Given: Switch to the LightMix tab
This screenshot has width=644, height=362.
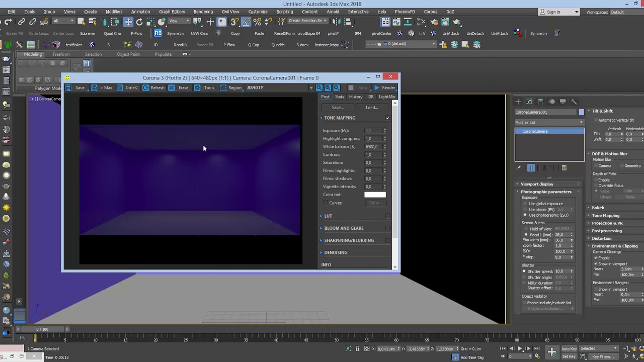Looking at the screenshot, I should pyautogui.click(x=387, y=97).
